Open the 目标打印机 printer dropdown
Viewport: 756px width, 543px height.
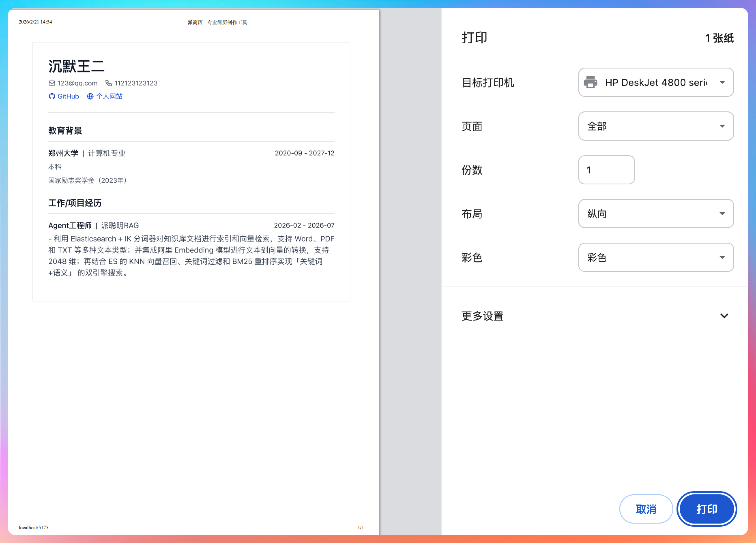[656, 82]
